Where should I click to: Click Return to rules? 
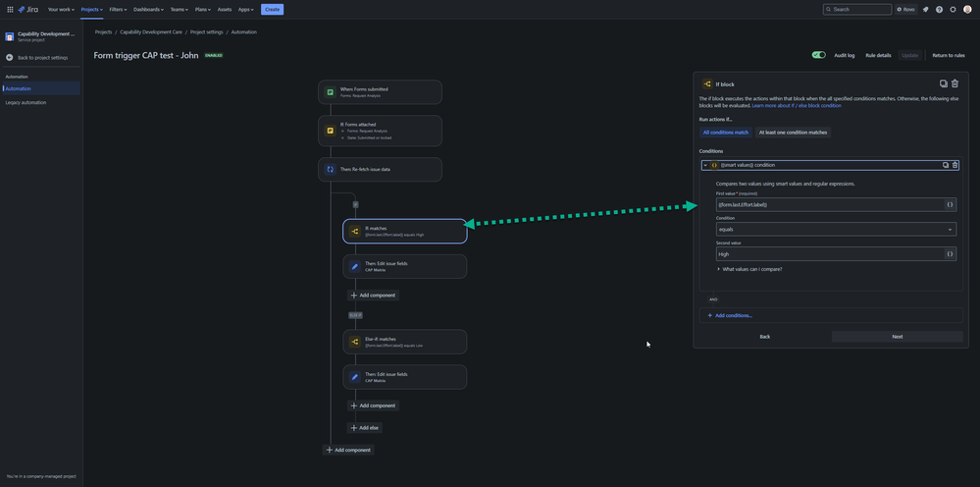949,55
